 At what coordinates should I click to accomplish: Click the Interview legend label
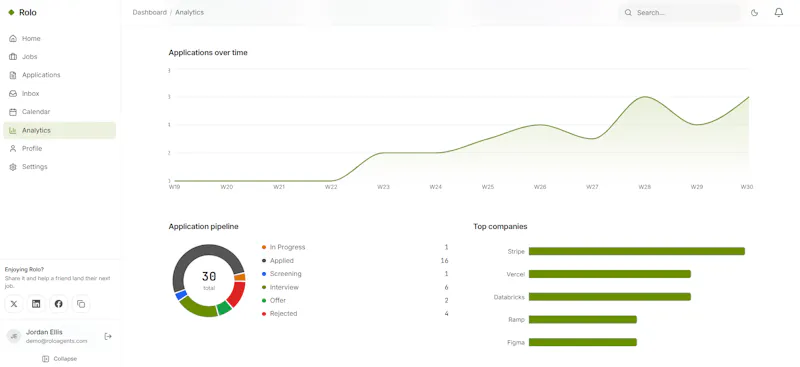tap(284, 287)
